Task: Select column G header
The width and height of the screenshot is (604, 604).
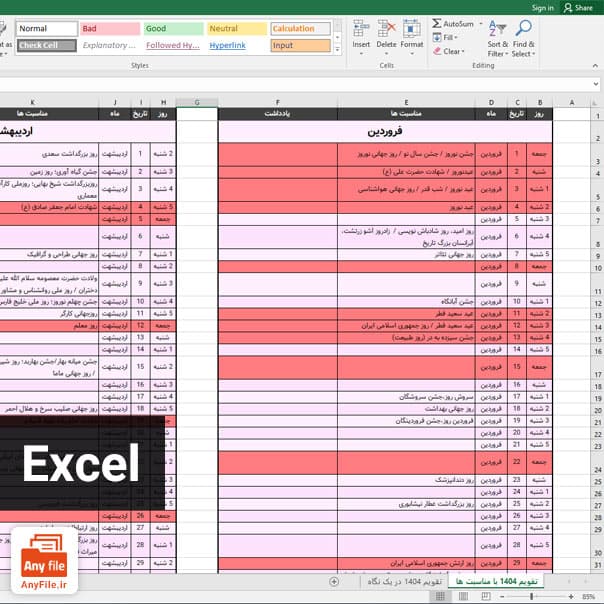Action: (x=197, y=102)
